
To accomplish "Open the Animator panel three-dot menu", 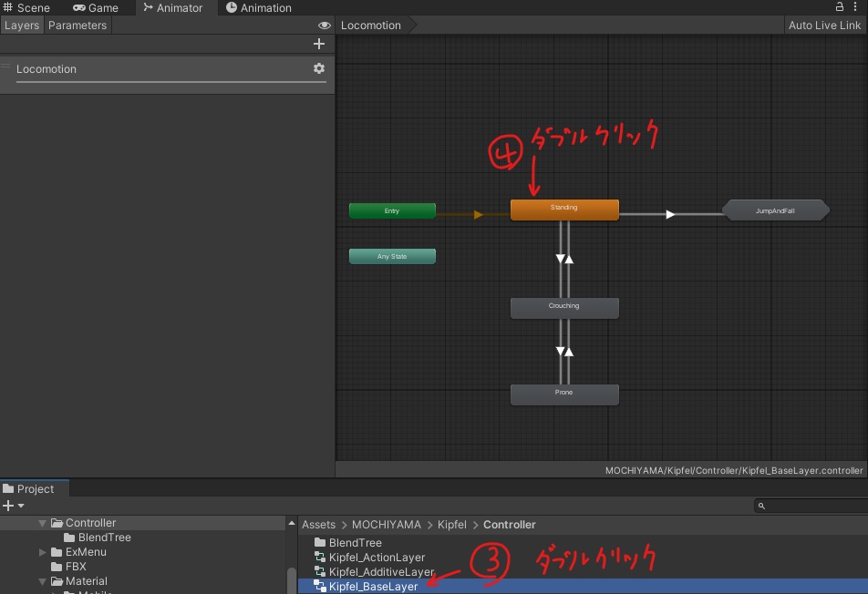I will 854,6.
